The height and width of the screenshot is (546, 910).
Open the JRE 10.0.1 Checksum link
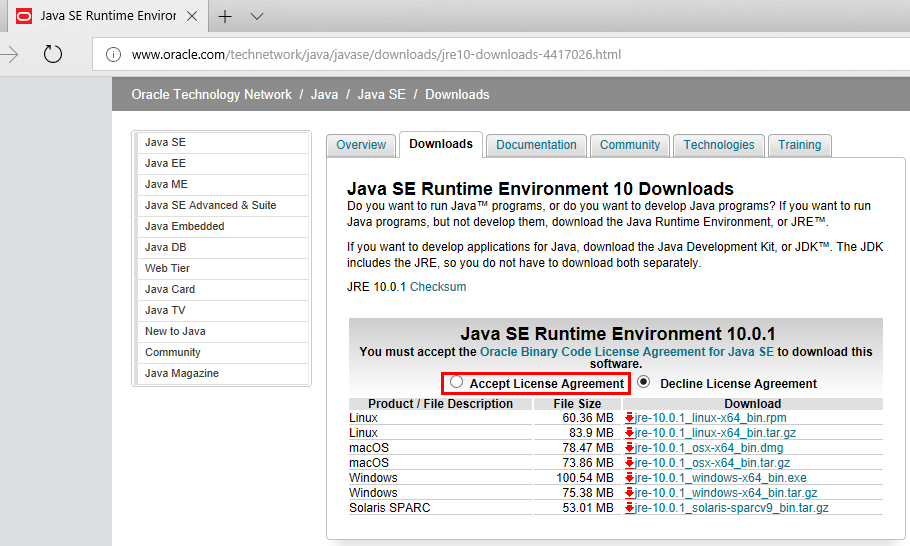click(x=438, y=287)
